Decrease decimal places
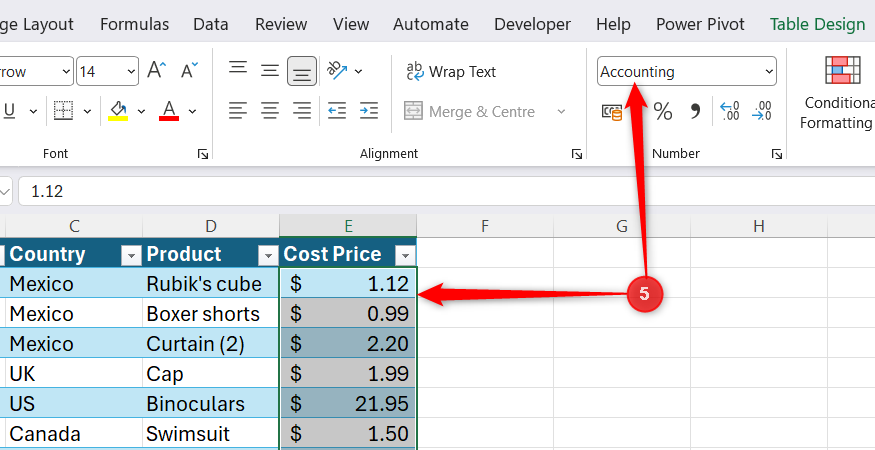 [x=762, y=111]
